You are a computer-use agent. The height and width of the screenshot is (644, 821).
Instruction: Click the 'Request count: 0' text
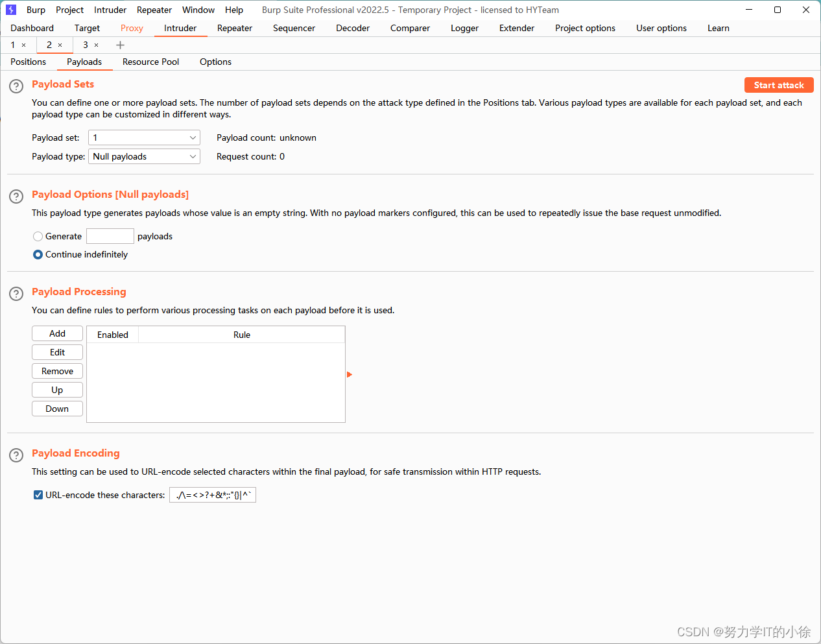pyautogui.click(x=250, y=156)
